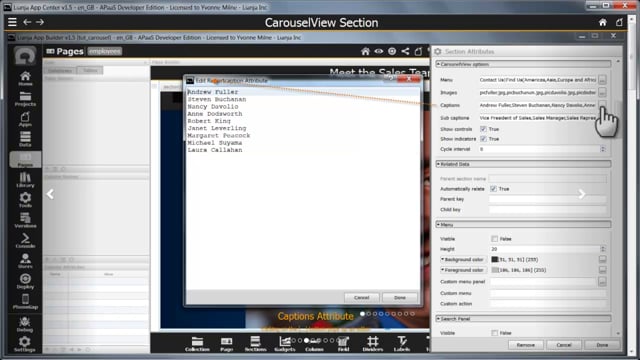Open Console in the left sidebar
This screenshot has width=640, height=360.
pyautogui.click(x=25, y=240)
